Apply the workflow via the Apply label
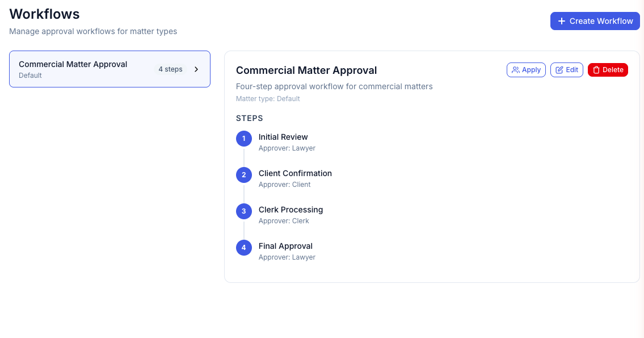The width and height of the screenshot is (644, 338). [x=531, y=70]
